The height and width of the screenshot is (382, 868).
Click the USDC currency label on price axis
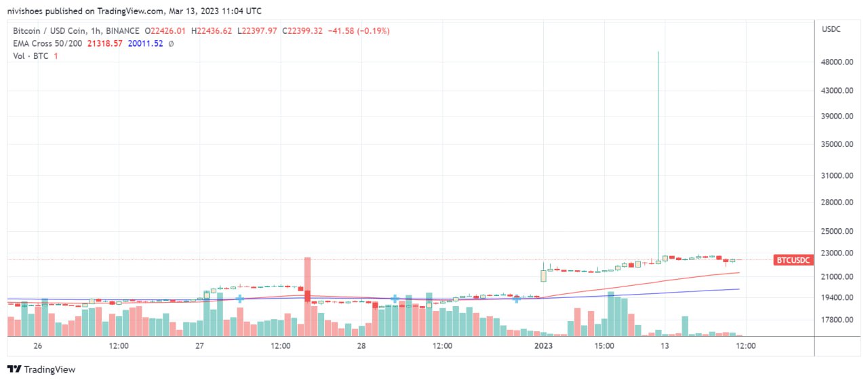tap(831, 30)
